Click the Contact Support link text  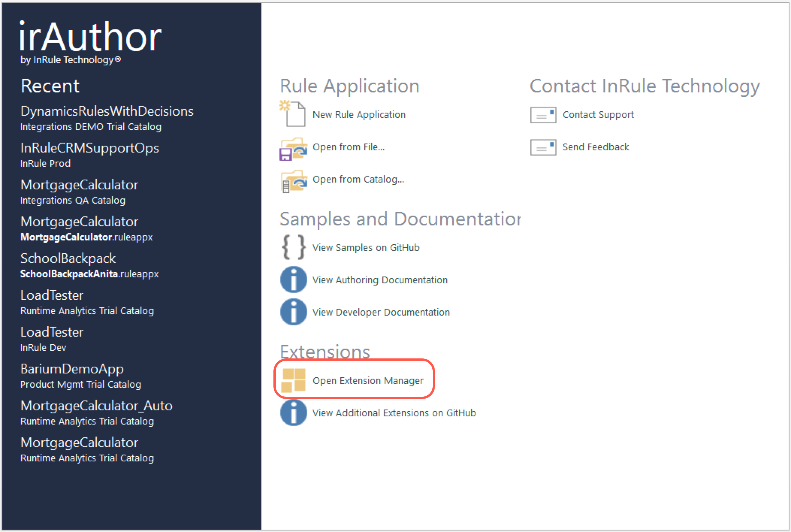[x=597, y=115]
